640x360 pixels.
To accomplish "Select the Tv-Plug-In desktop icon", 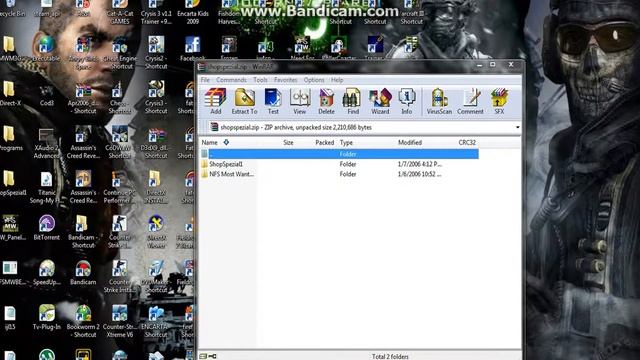I will [47, 318].
